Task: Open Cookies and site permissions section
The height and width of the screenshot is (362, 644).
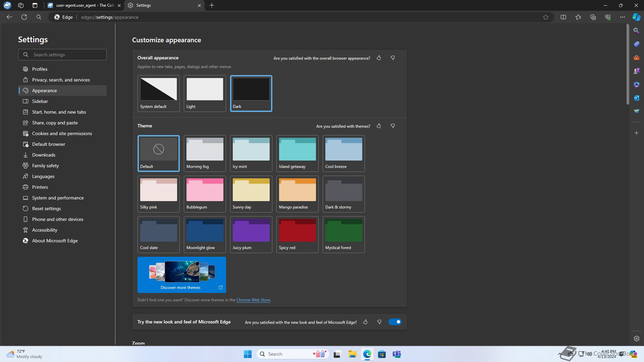Action: coord(62,133)
